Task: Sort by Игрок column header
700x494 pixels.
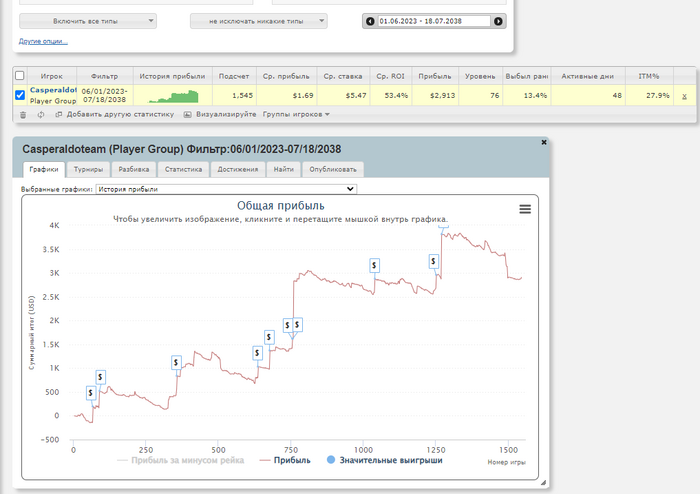Action: pyautogui.click(x=52, y=76)
